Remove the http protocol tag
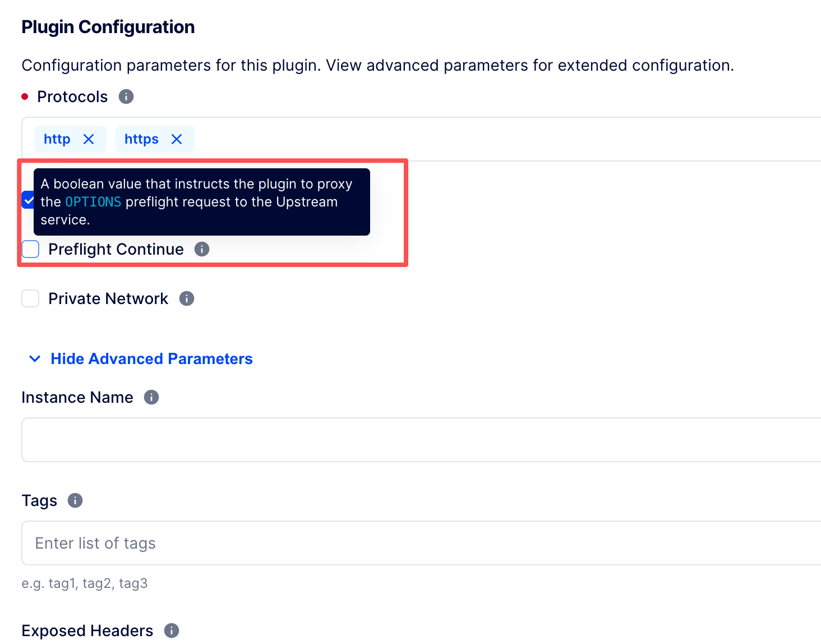Image resolution: width=821 pixels, height=644 pixels. pos(89,139)
